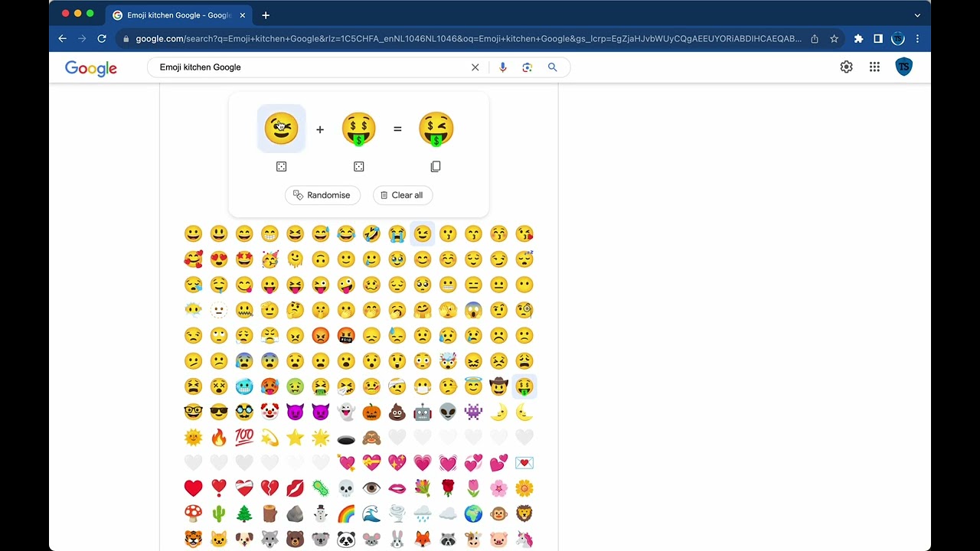Reload the current page
Image resolution: width=980 pixels, height=551 pixels.
click(x=102, y=38)
